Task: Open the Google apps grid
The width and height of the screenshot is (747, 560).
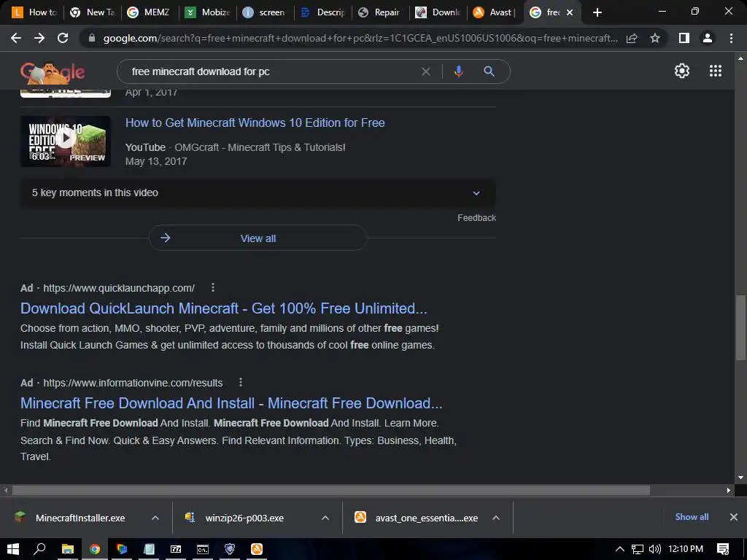Action: (x=716, y=71)
